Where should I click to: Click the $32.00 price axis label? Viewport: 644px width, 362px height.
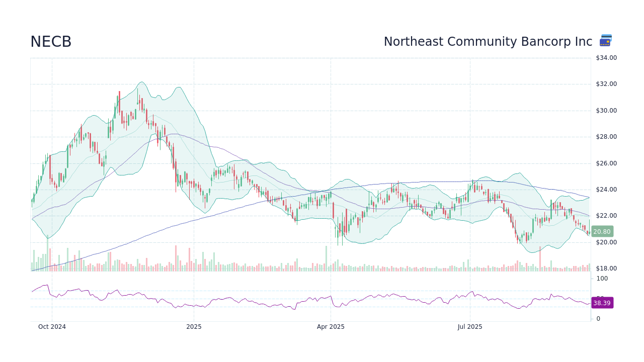point(606,84)
